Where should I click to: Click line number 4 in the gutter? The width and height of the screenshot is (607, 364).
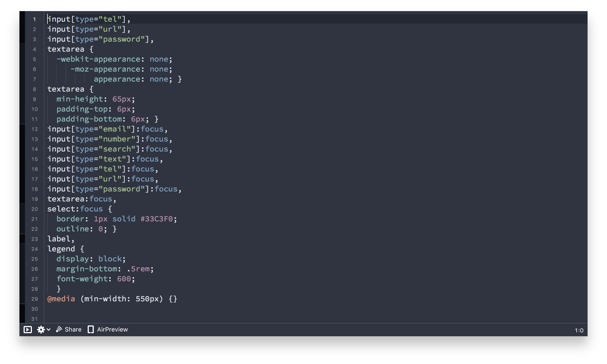click(34, 49)
